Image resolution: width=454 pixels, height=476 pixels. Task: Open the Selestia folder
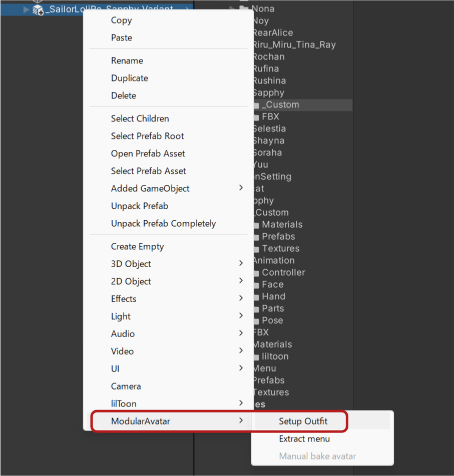pyautogui.click(x=269, y=128)
